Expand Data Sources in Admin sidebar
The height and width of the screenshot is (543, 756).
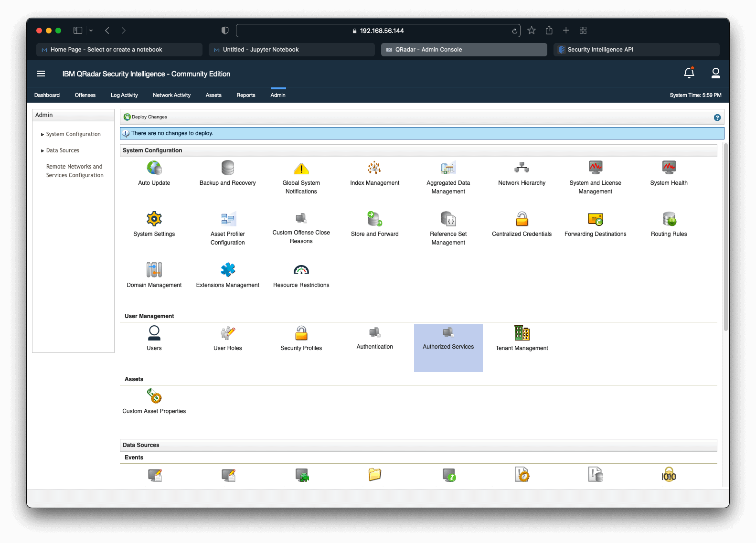[63, 150]
